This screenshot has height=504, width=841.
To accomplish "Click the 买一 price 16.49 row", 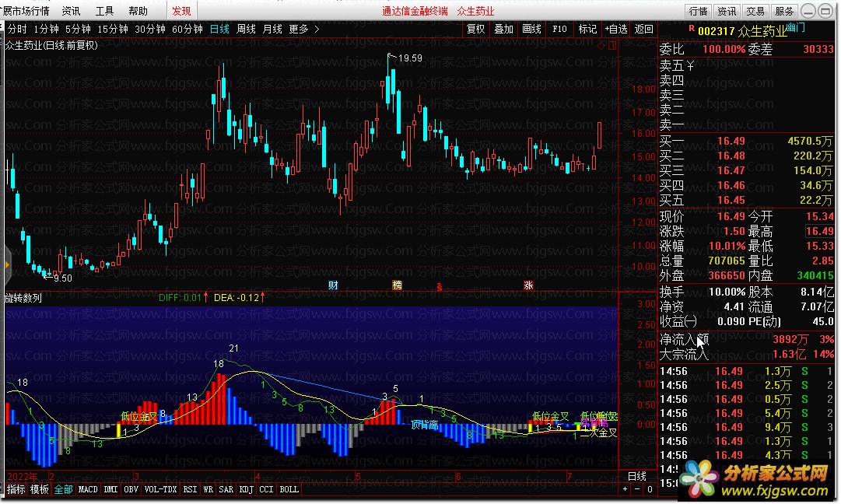I will coord(746,141).
